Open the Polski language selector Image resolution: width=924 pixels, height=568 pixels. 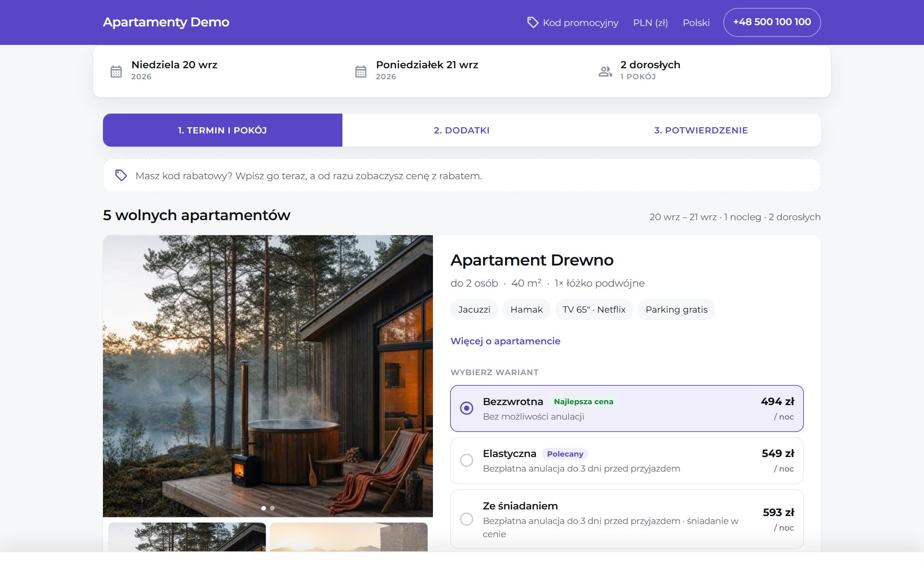696,22
